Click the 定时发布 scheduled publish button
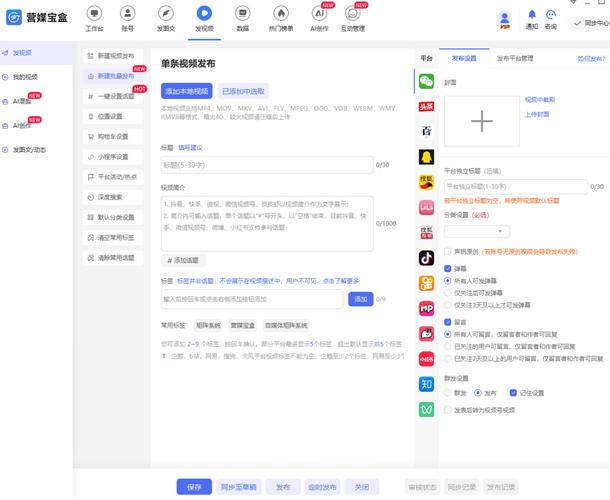The height and width of the screenshot is (500, 610). point(322,487)
